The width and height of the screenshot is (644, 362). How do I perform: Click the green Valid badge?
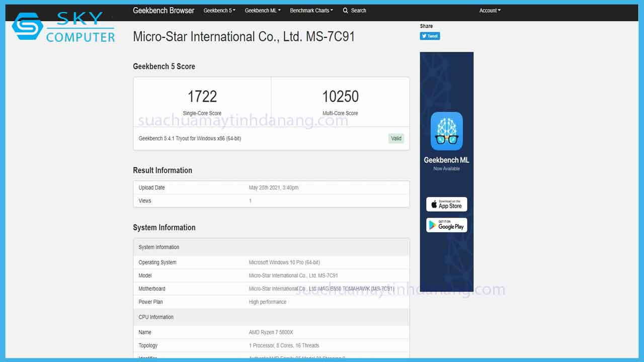[x=396, y=138]
